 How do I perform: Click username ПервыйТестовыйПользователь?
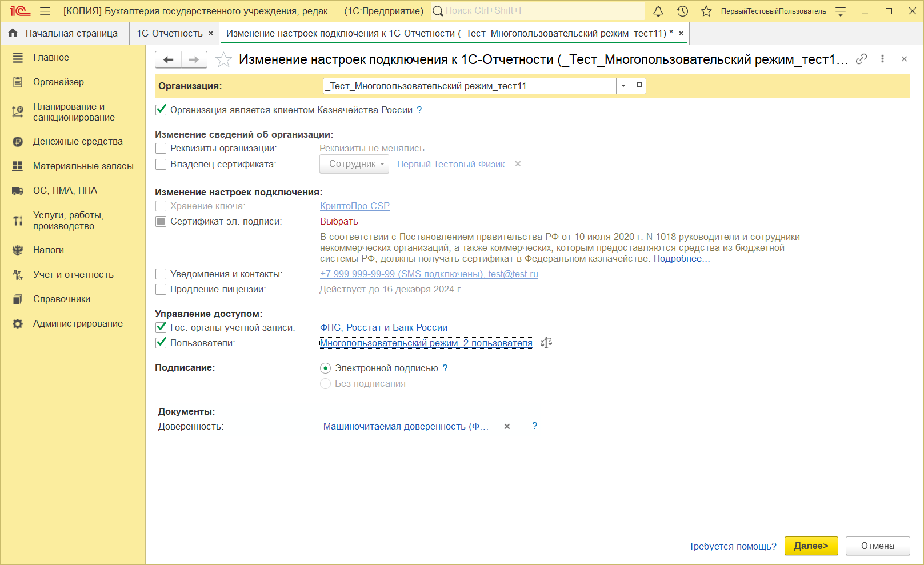(773, 11)
